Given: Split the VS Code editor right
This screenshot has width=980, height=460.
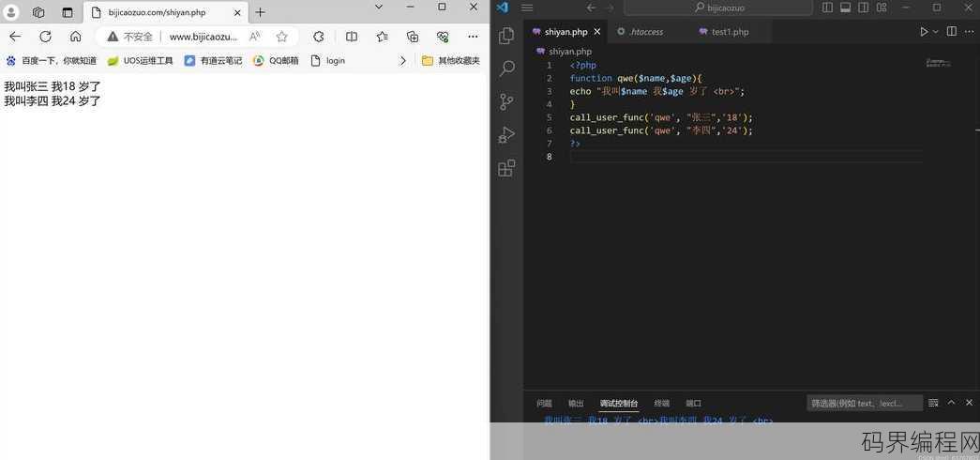Looking at the screenshot, I should click(952, 31).
